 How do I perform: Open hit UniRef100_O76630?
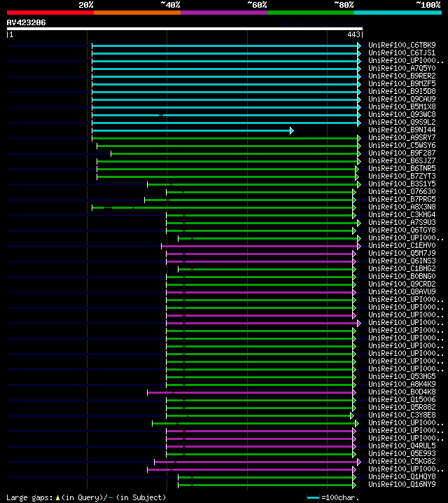pyautogui.click(x=402, y=191)
